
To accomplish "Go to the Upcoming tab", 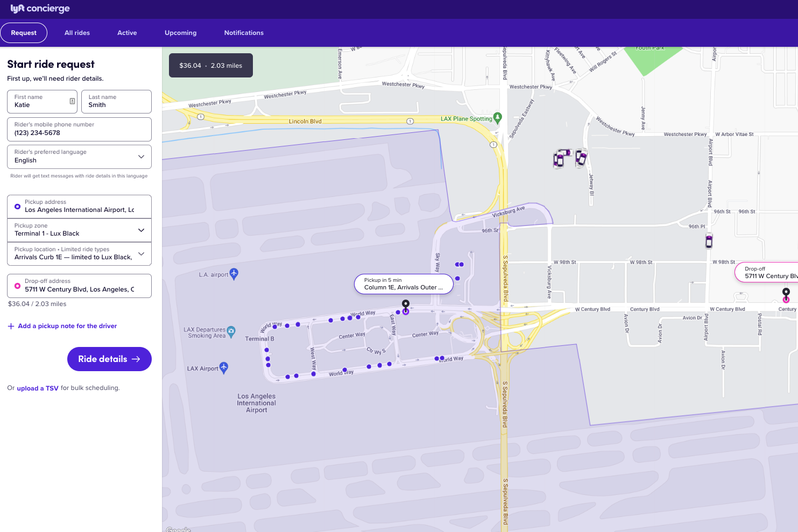I will coord(180,33).
